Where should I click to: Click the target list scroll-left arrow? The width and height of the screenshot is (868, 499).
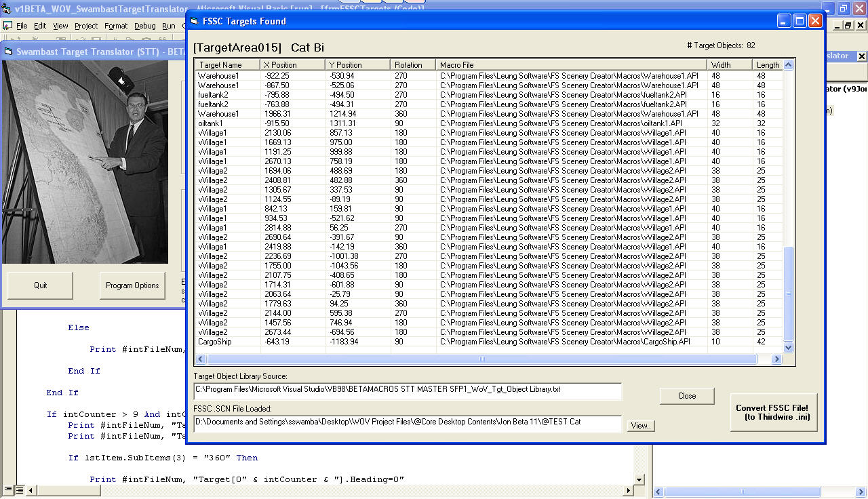pos(201,359)
